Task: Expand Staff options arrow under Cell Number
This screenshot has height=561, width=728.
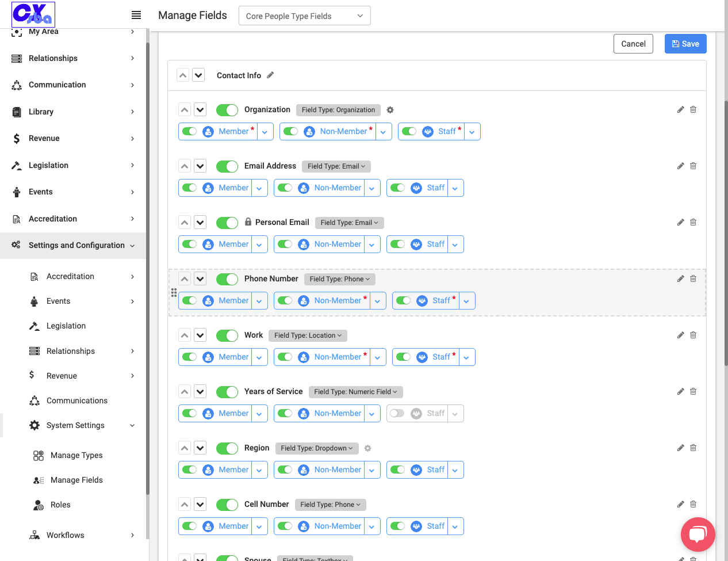Action: [x=455, y=526]
